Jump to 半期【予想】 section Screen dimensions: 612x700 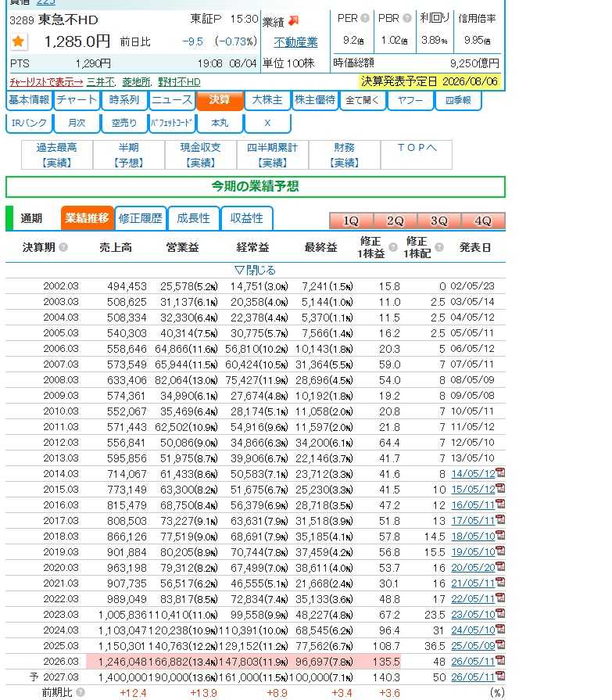129,155
